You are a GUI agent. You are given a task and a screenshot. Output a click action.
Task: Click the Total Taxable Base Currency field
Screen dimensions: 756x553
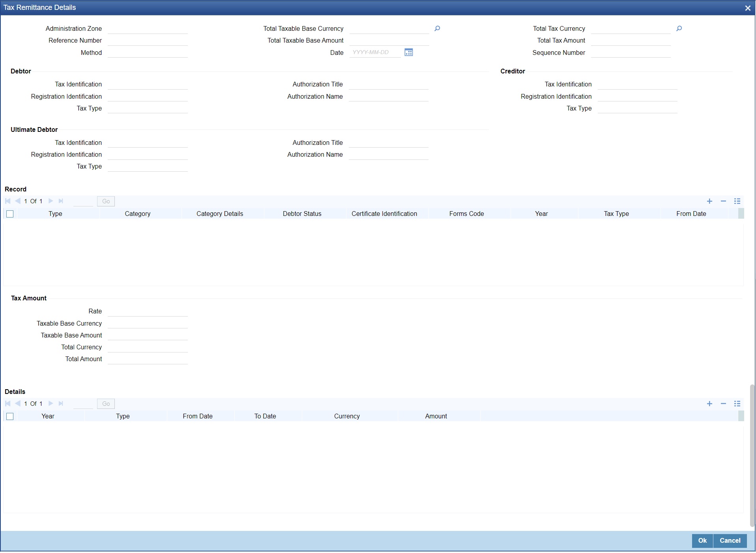(x=389, y=28)
